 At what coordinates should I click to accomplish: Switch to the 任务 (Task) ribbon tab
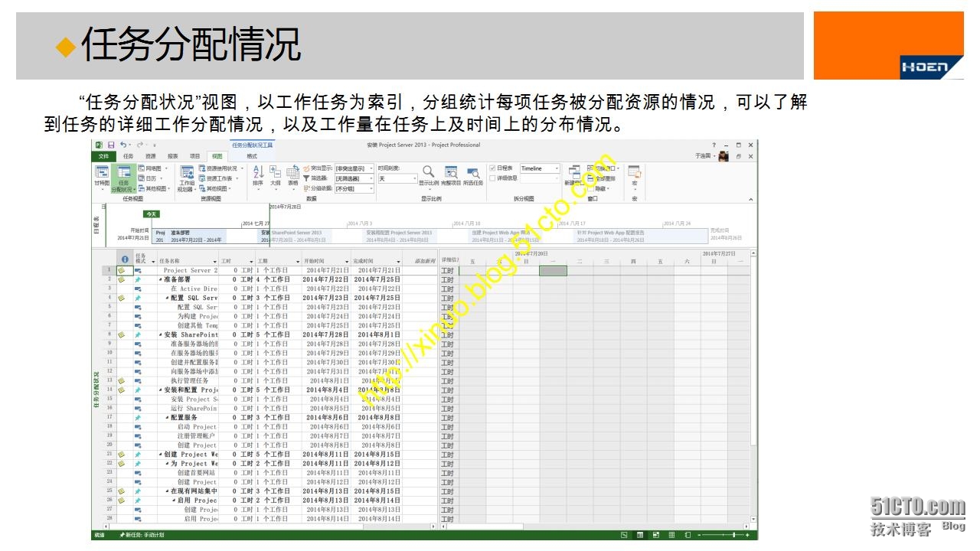point(128,155)
